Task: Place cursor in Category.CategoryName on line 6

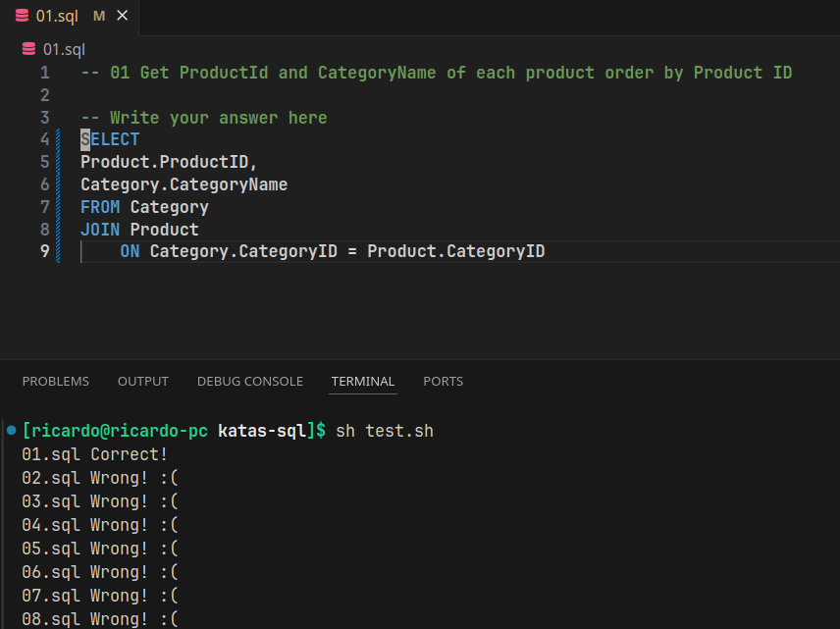Action: 184,184
